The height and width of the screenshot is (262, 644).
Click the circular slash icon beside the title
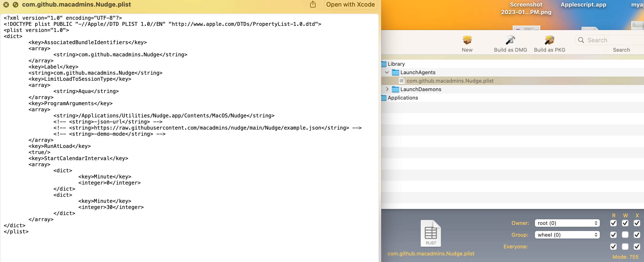pyautogui.click(x=16, y=4)
